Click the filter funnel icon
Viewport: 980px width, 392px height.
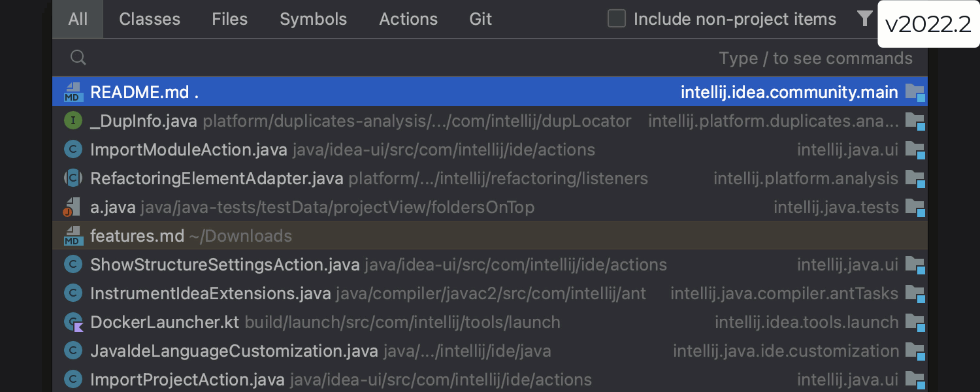click(864, 19)
